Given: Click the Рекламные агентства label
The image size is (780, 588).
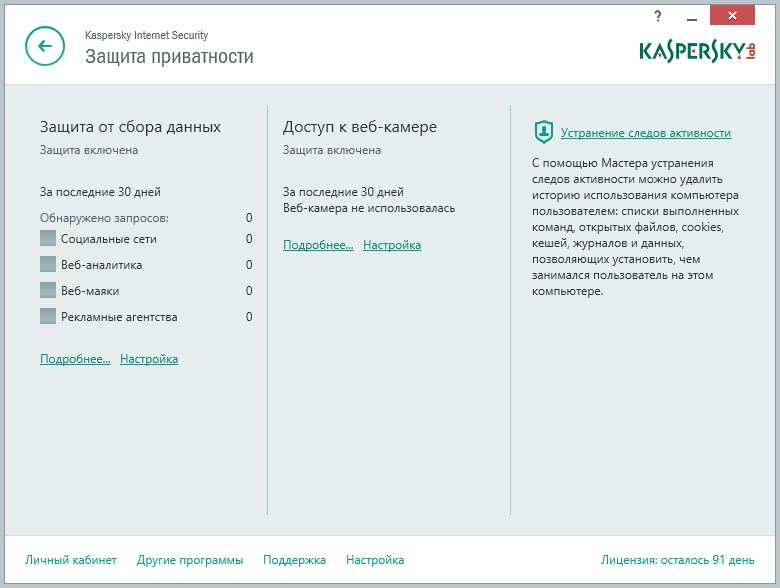Looking at the screenshot, I should pyautogui.click(x=119, y=317).
